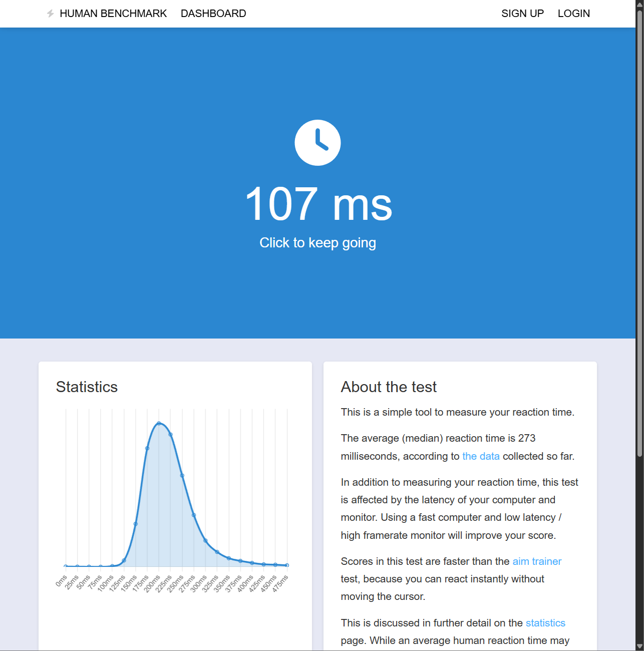Click the "107 ms" reaction time result

pos(318,204)
